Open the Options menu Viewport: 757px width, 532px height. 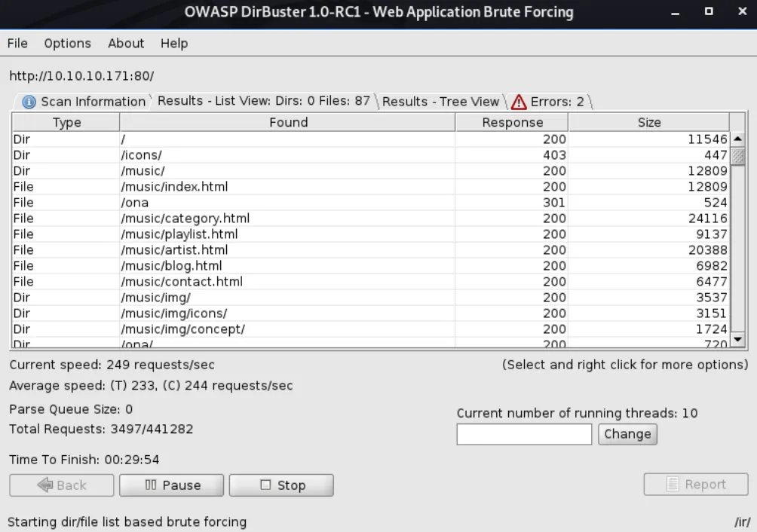pos(67,44)
